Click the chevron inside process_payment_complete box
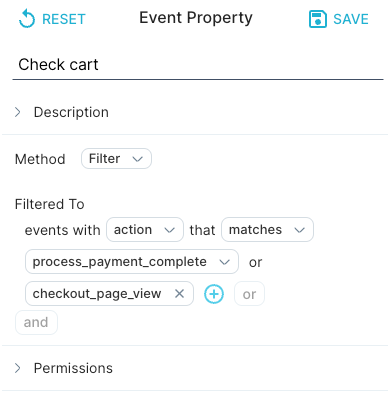Viewport: 388px width, 400px height. [224, 262]
